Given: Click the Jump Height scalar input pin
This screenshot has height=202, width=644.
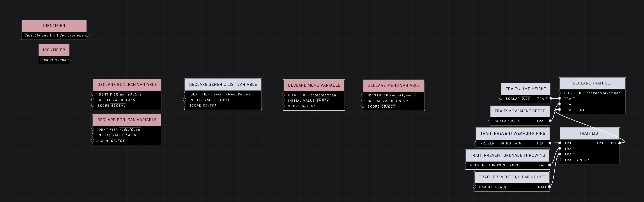Looking at the screenshot, I should tap(501, 99).
